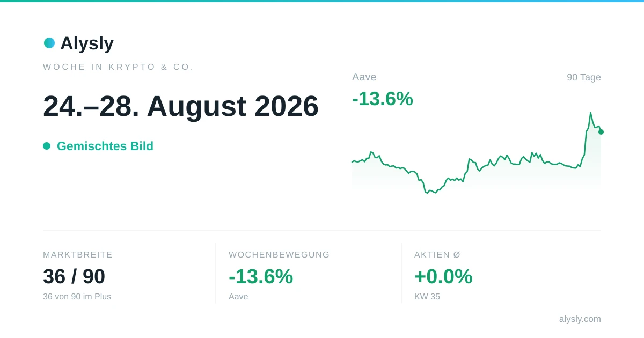
Task: Click the KW 35 week label
Action: tap(427, 297)
